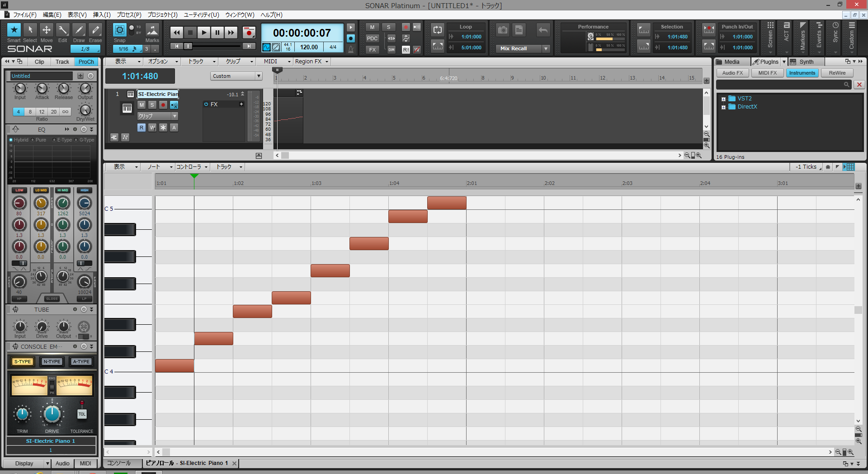Click the plugin search field
The height and width of the screenshot is (474, 868).
(x=783, y=85)
